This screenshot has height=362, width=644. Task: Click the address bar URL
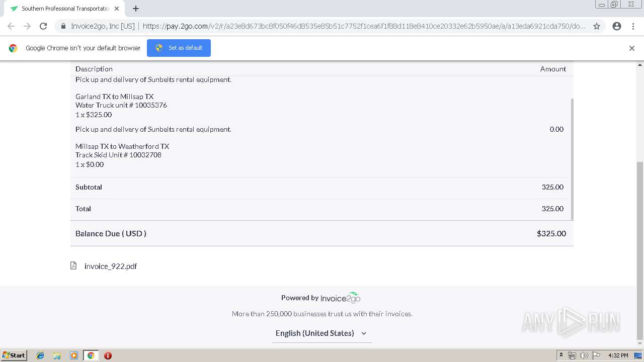coord(364,26)
